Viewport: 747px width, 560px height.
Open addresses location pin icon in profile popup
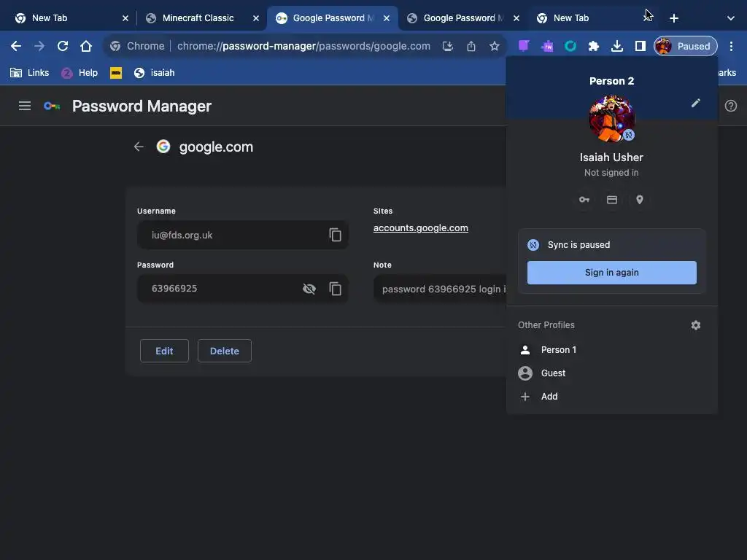[639, 200]
